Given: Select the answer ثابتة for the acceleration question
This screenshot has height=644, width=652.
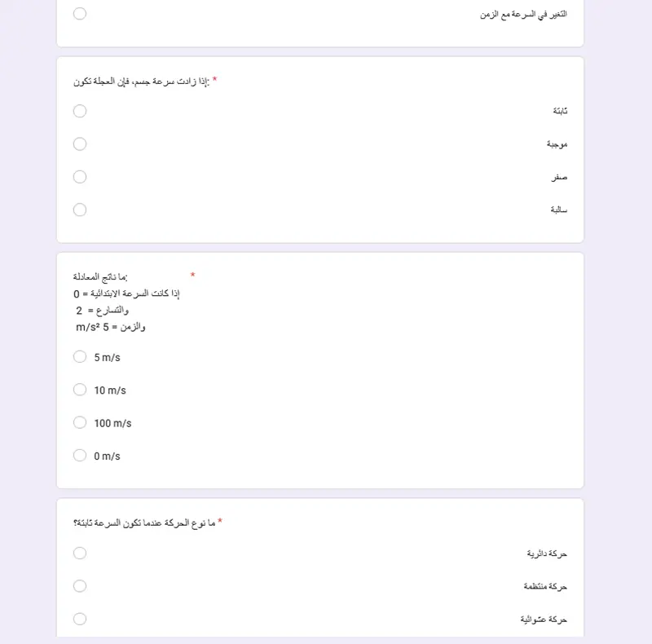Looking at the screenshot, I should pos(80,111).
